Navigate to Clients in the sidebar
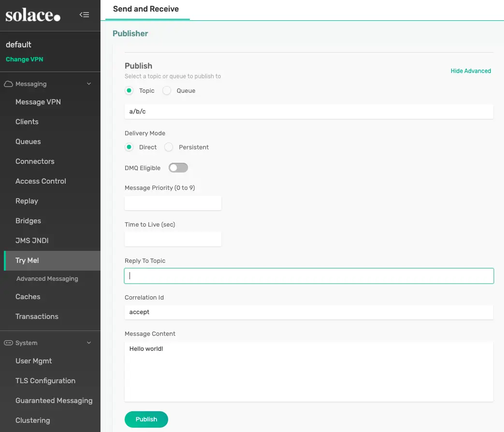This screenshot has height=432, width=504. [x=27, y=121]
